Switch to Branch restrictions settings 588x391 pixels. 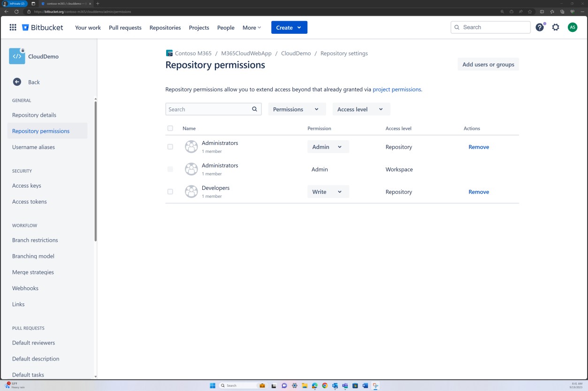click(x=34, y=240)
